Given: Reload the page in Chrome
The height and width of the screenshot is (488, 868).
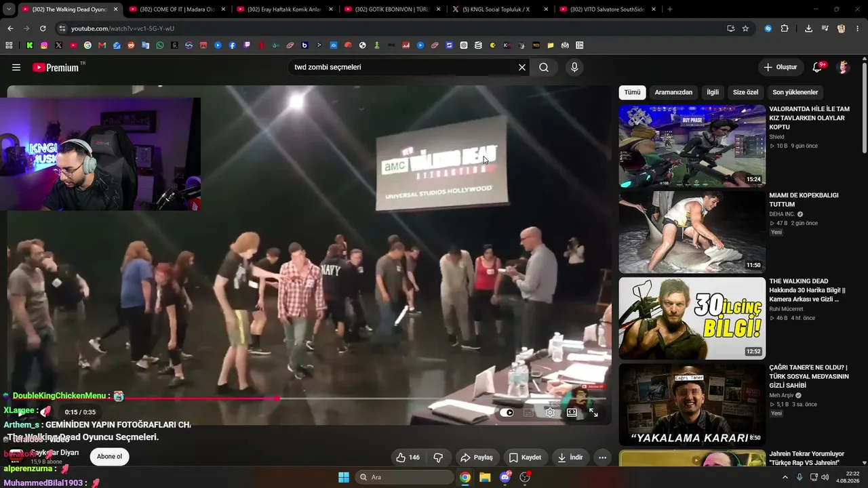Looking at the screenshot, I should pos(43,28).
